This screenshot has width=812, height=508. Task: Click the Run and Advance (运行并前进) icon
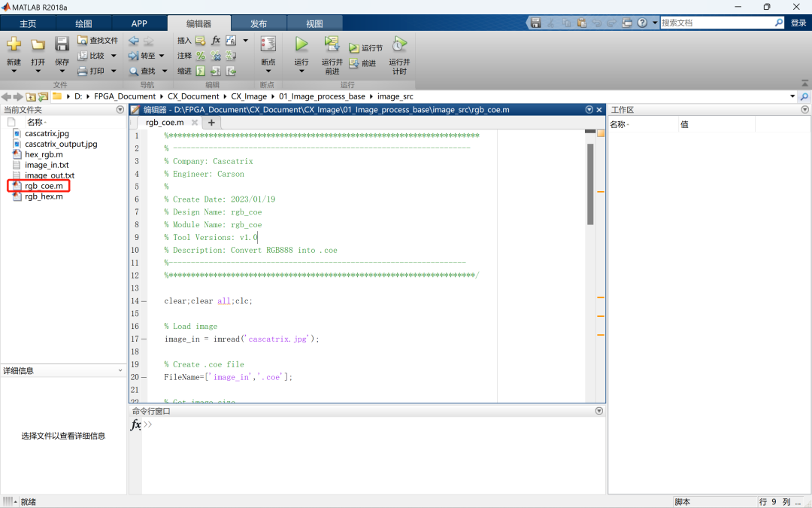tap(332, 44)
